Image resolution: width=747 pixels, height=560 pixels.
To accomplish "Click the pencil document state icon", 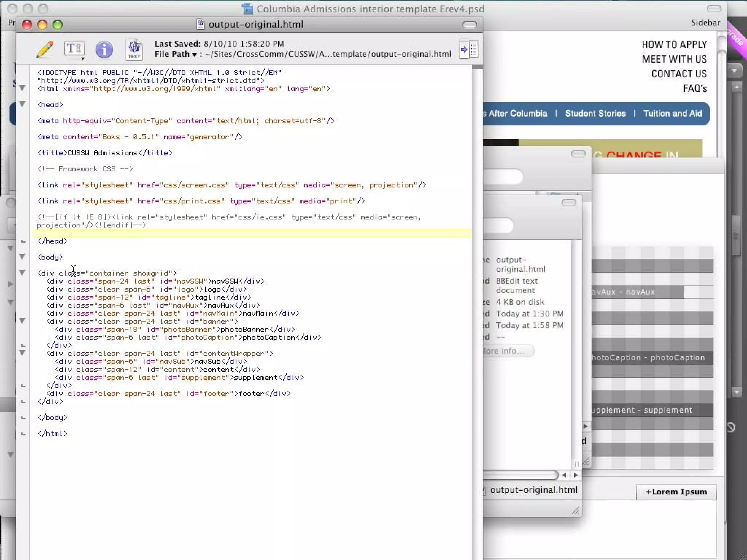I will 45,50.
